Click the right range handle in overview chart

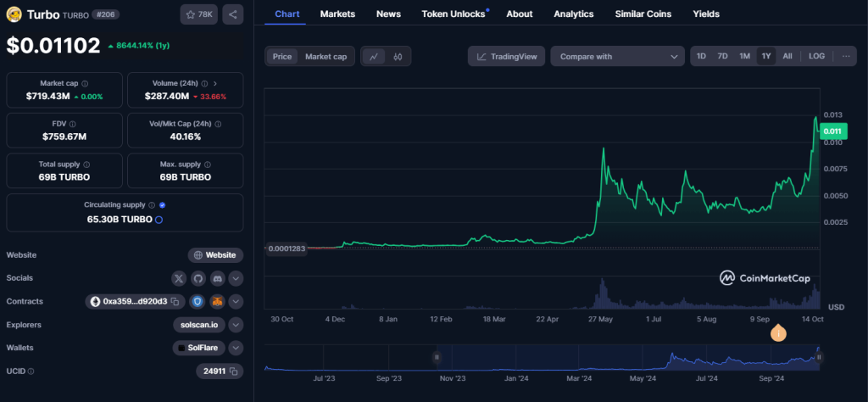819,358
